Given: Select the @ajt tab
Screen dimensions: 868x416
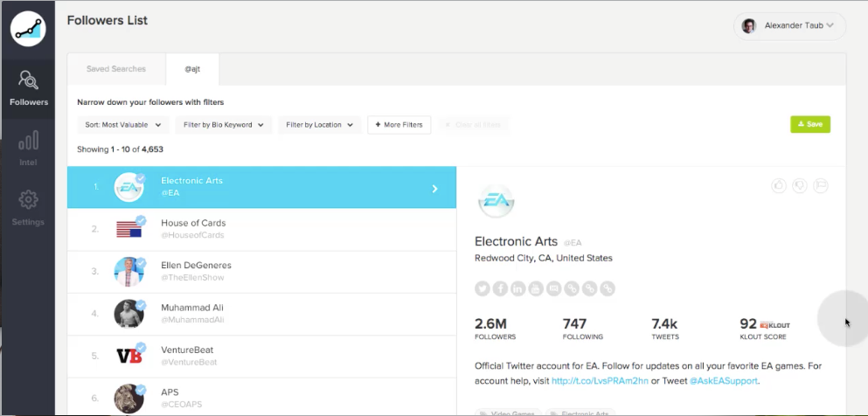Looking at the screenshot, I should click(x=192, y=69).
